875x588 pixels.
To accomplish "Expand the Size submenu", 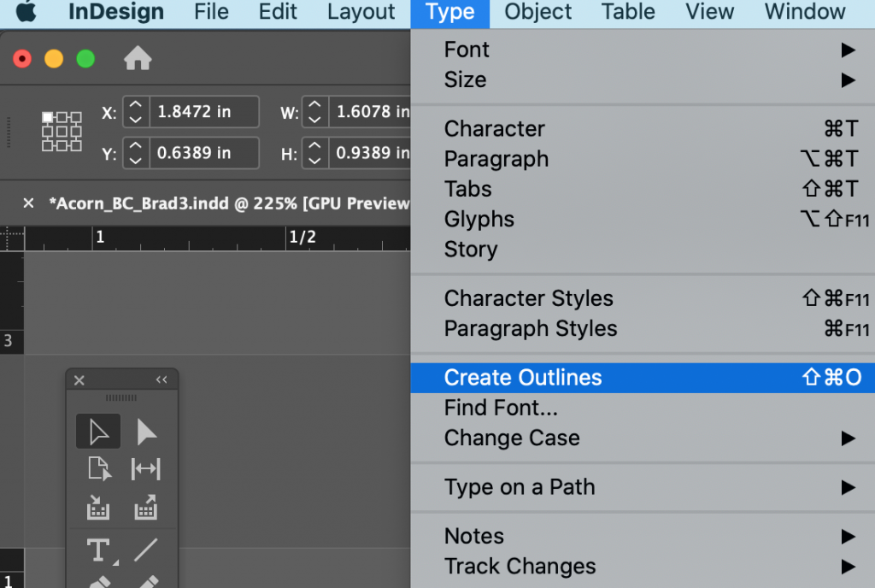I will [x=643, y=79].
